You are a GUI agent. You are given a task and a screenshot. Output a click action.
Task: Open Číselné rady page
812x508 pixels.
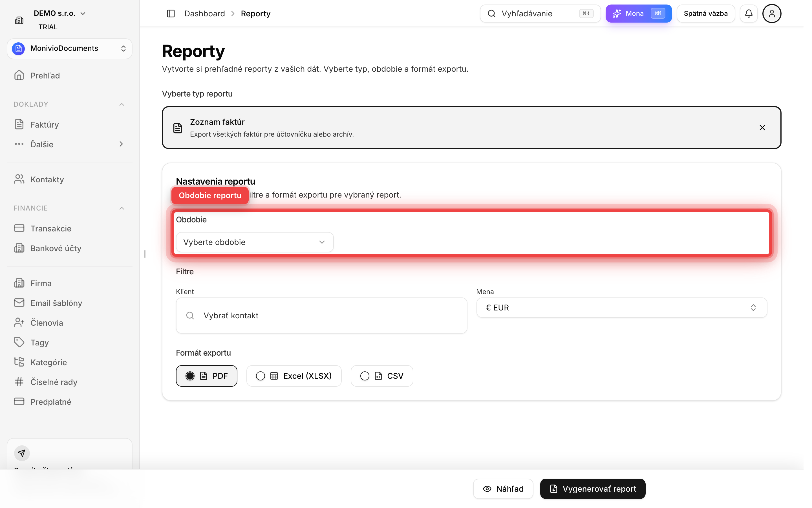[x=69, y=382]
